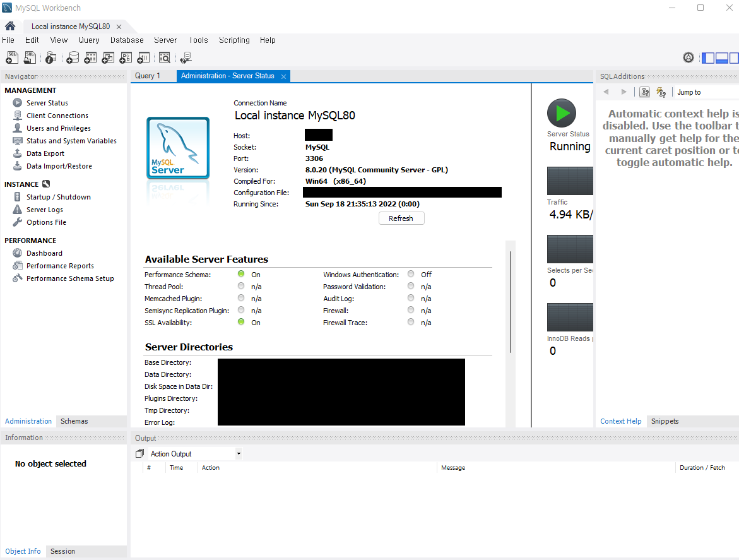Open Performance Reports

tap(61, 266)
